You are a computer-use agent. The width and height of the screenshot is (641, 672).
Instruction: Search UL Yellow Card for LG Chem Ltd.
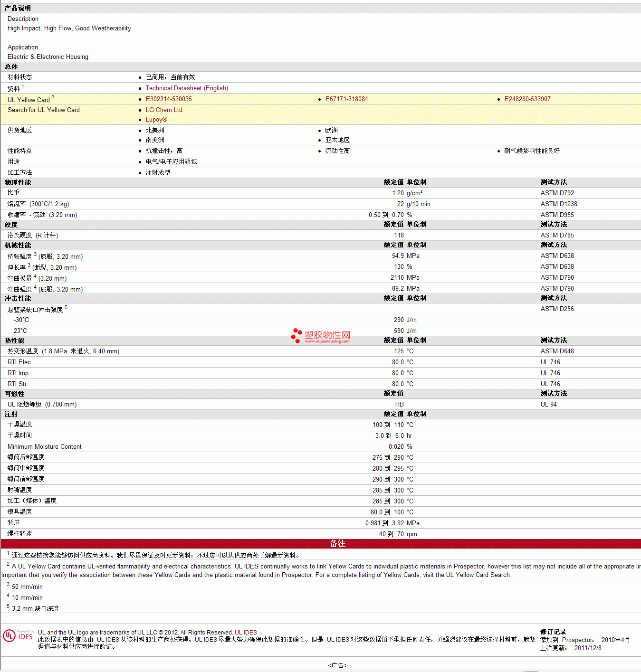tap(164, 110)
